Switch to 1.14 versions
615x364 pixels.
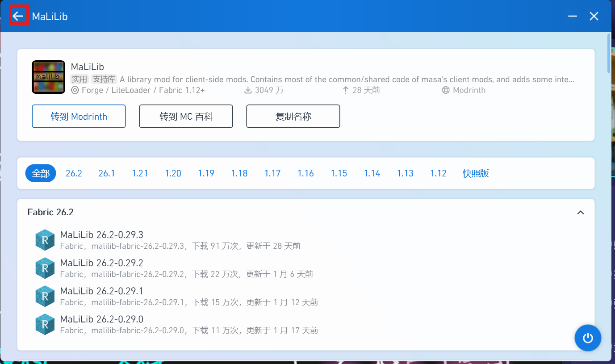(x=372, y=173)
